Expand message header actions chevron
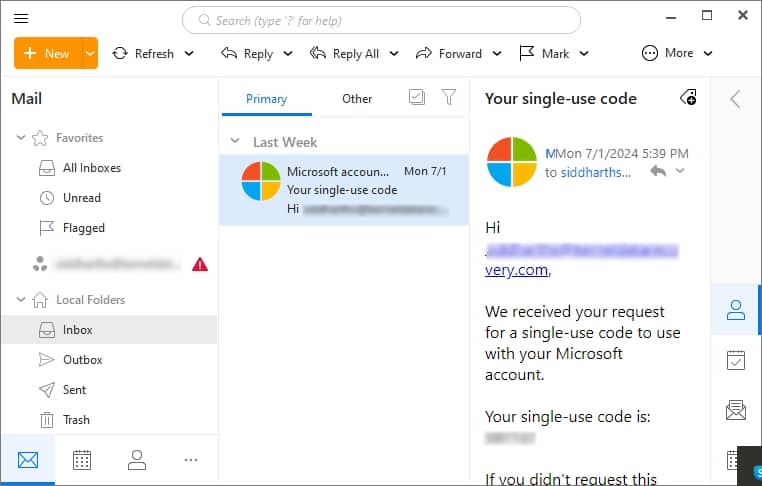Screen dimensions: 762x486 (680, 171)
